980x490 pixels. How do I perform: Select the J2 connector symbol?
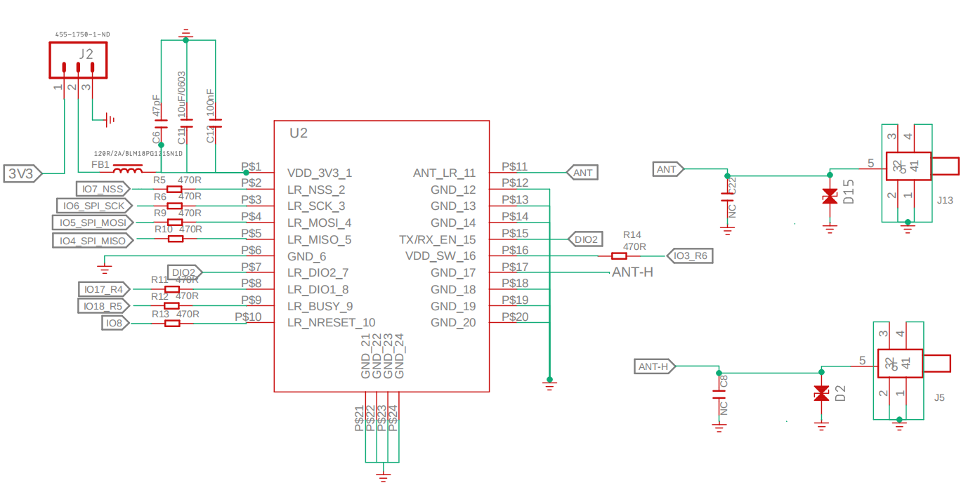(78, 60)
